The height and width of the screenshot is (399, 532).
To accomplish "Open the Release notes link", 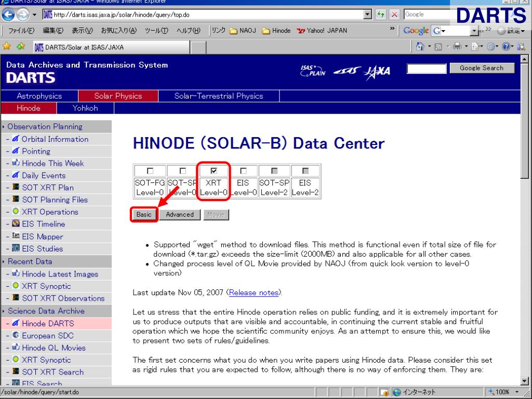I will [x=254, y=292].
